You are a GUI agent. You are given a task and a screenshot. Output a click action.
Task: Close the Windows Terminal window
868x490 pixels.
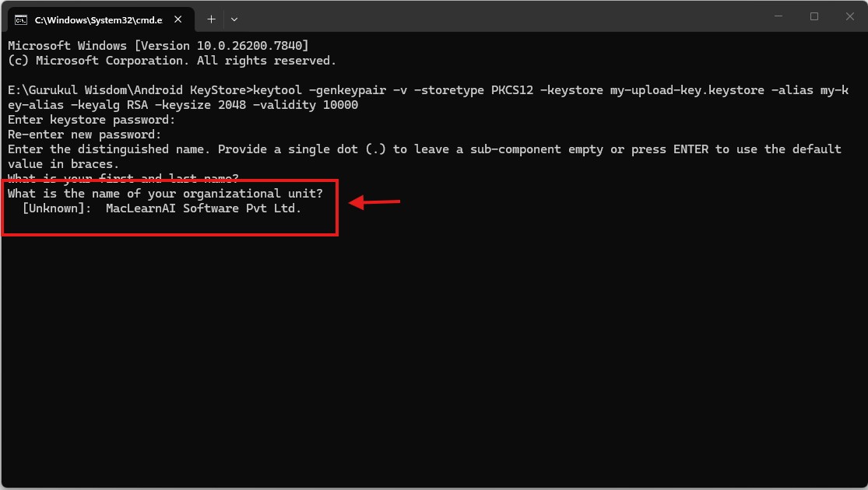849,16
